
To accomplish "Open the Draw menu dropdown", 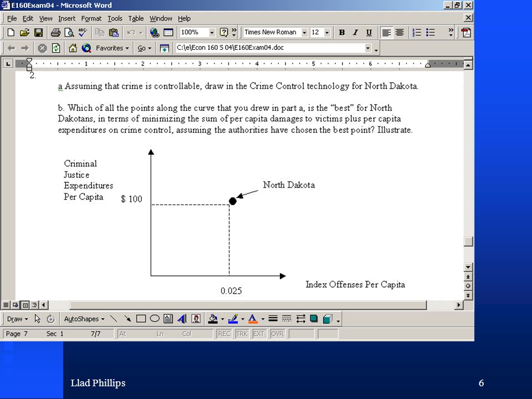I will coord(17,319).
